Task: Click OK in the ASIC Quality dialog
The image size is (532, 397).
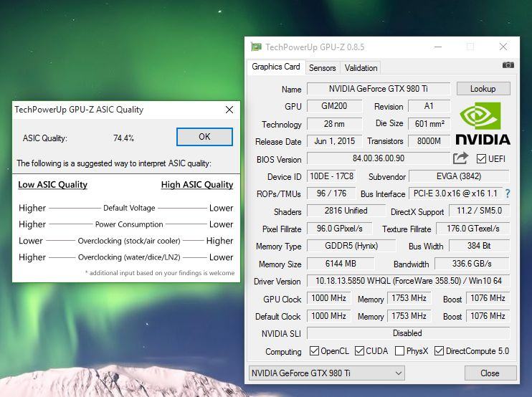Action: (204, 137)
